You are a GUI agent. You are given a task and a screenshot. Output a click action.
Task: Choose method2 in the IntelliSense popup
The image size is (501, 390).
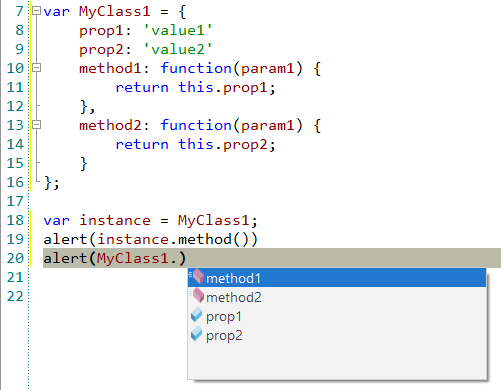337,297
